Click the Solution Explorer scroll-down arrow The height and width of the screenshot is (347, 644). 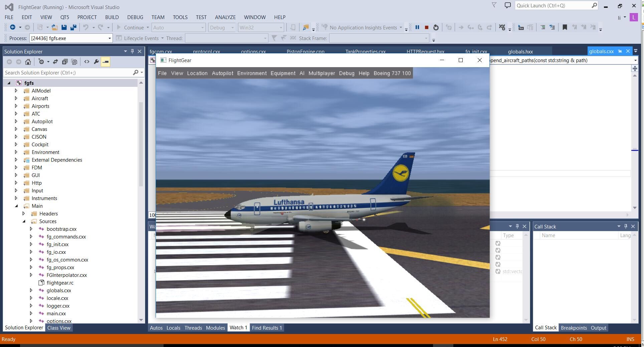141,320
